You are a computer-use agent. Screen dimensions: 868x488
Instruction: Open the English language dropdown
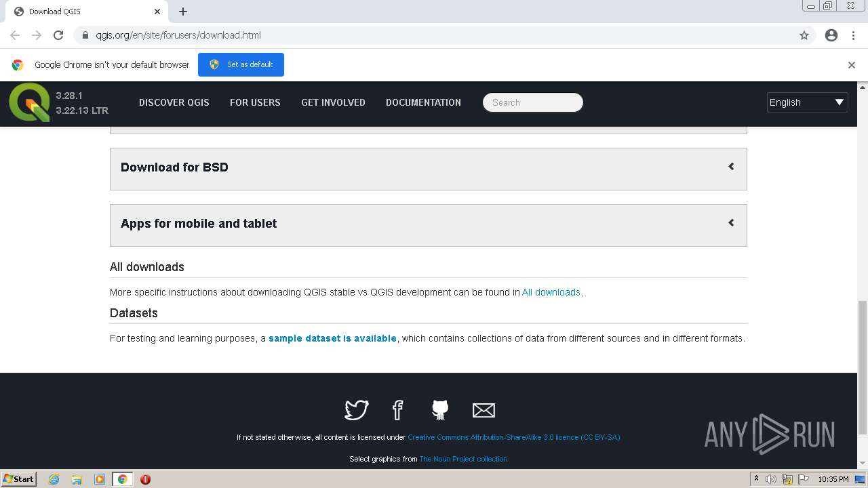[807, 102]
